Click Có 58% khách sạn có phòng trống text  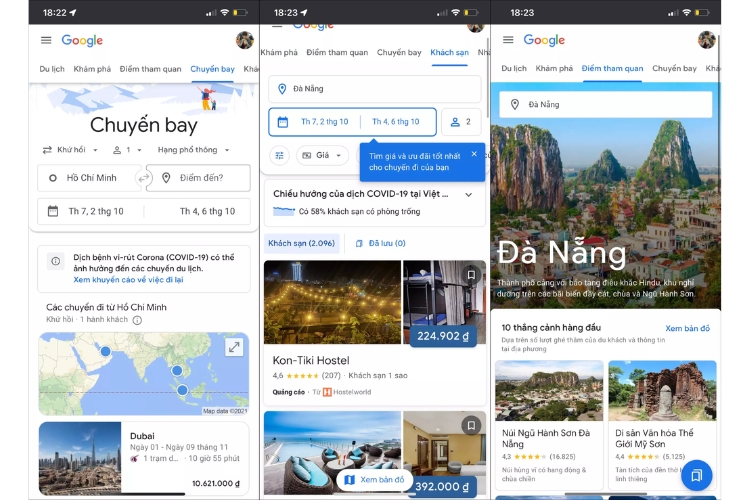359,211
